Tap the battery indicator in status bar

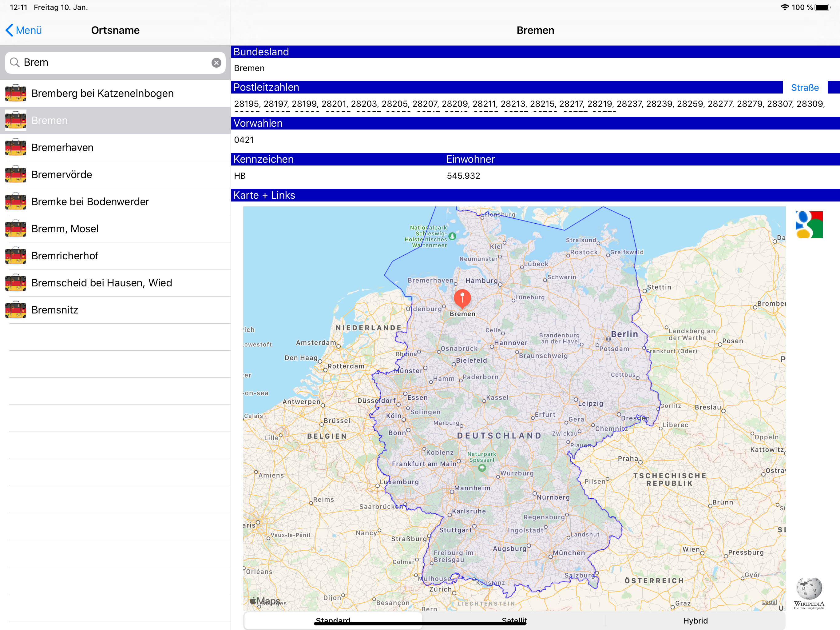click(x=823, y=7)
